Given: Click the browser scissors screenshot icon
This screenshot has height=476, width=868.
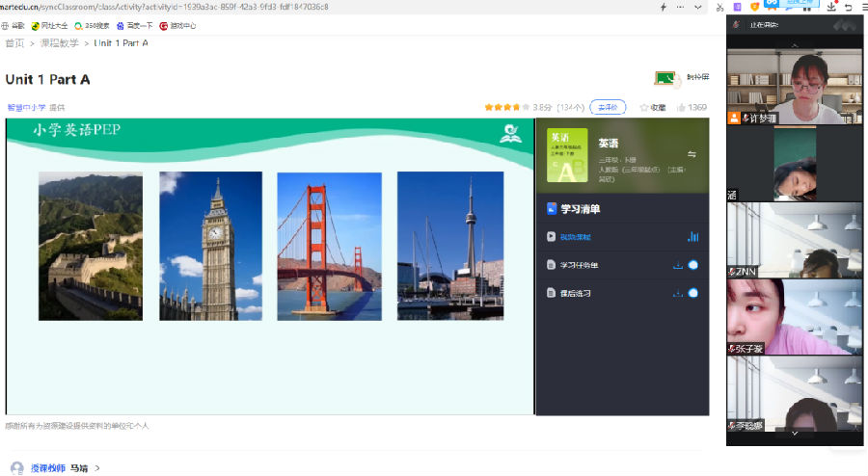Looking at the screenshot, I should (x=720, y=7).
